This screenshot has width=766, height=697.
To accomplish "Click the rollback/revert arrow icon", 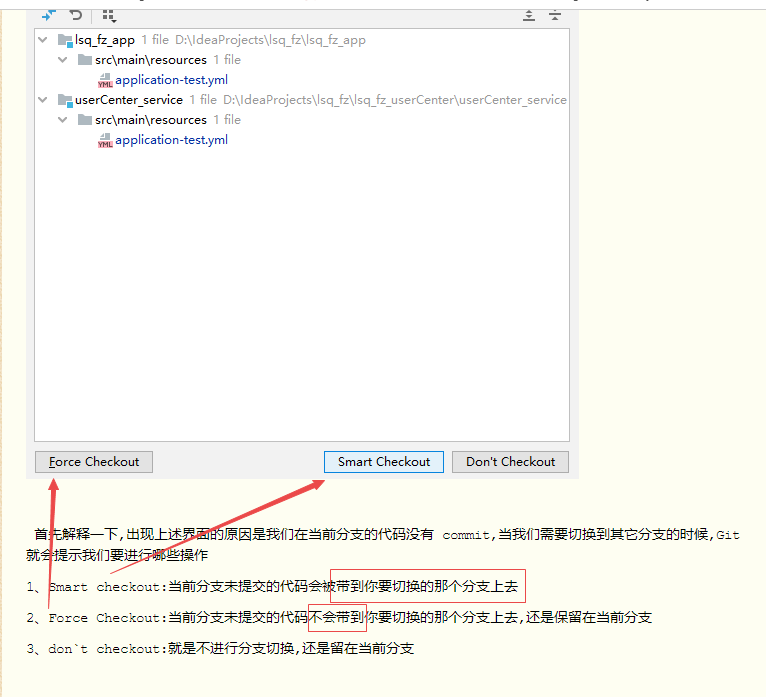I will tap(76, 15).
